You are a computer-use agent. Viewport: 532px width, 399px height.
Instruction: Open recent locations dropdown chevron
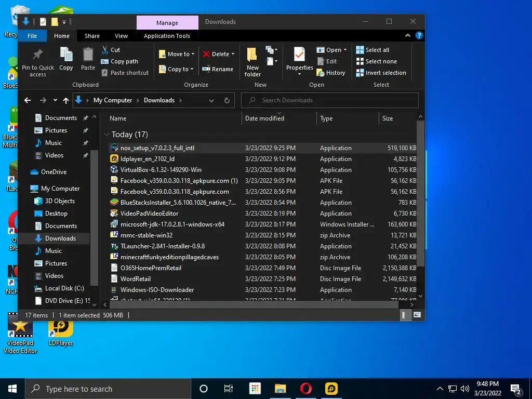point(55,100)
